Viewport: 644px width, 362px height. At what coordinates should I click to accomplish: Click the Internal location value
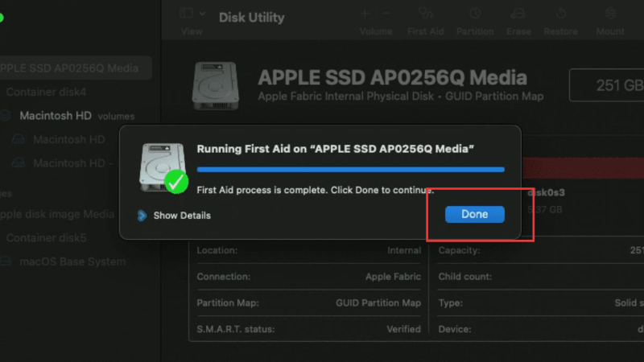coord(404,250)
